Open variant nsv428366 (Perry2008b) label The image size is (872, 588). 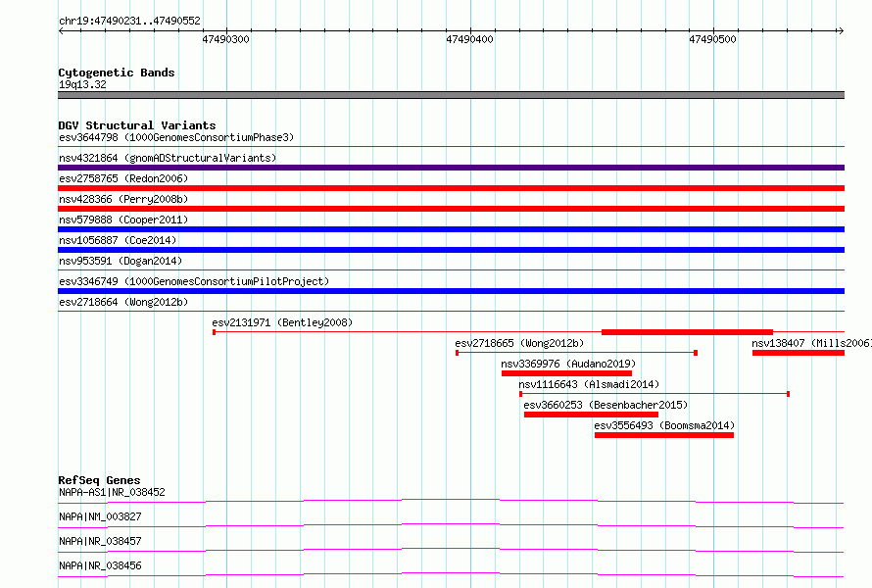(x=123, y=199)
